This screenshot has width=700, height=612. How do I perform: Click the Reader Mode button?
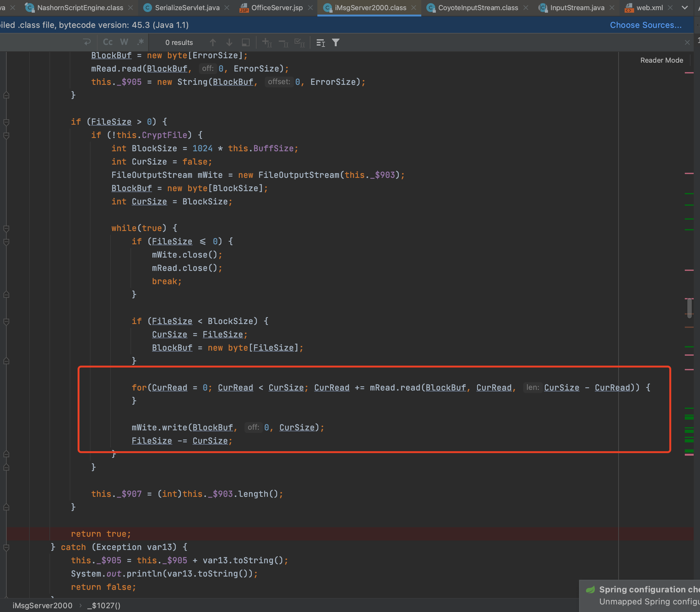661,60
